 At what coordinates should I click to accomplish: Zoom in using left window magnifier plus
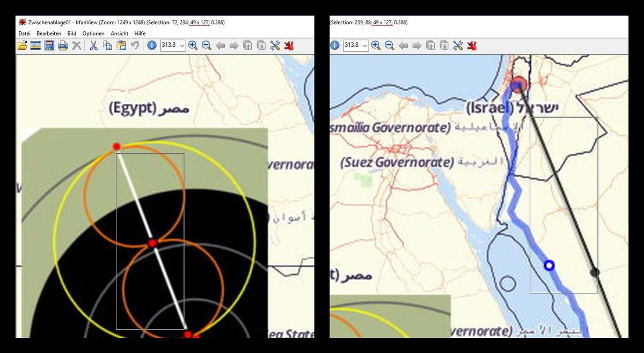[x=193, y=46]
